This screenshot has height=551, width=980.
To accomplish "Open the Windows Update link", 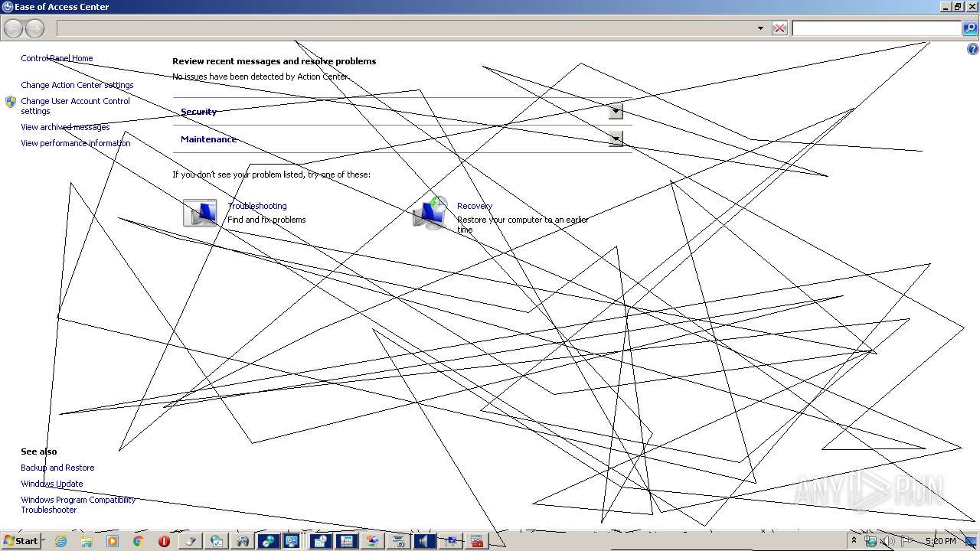I will point(52,484).
